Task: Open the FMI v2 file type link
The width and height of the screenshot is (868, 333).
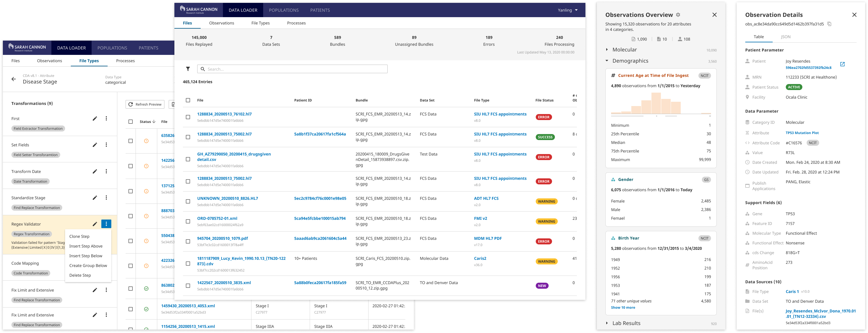Action: click(480, 218)
